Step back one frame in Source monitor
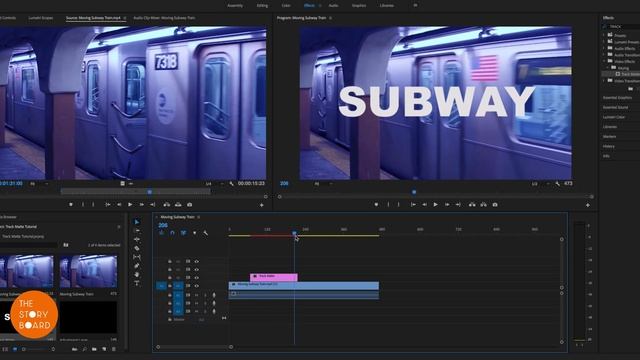The height and width of the screenshot is (360, 640). (x=119, y=204)
